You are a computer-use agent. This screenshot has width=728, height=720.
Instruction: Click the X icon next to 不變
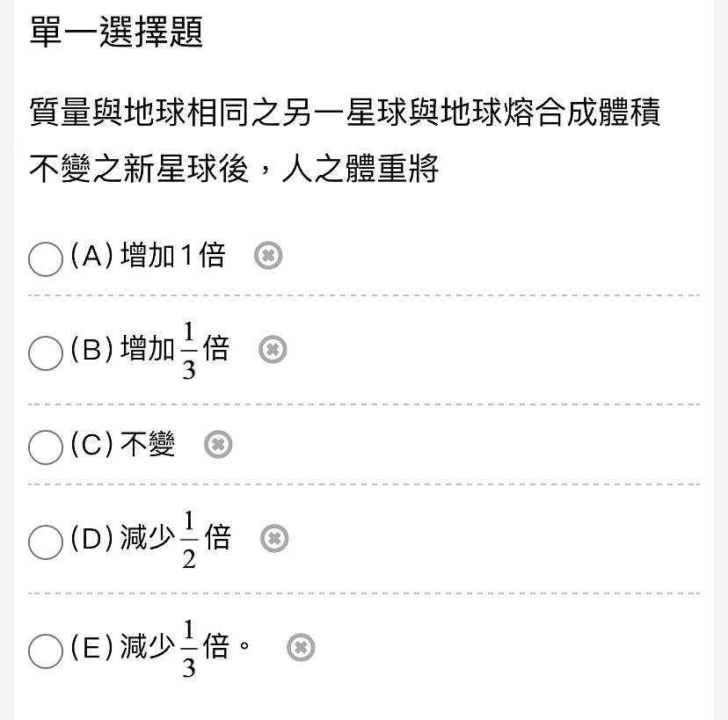click(218, 444)
